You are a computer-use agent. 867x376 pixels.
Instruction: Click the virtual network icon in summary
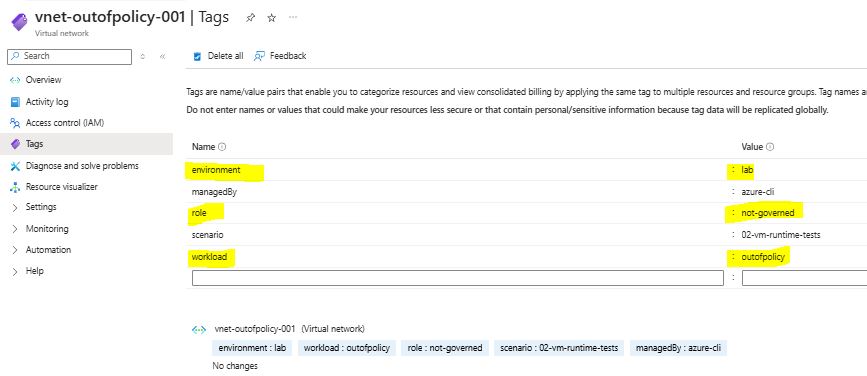click(199, 330)
